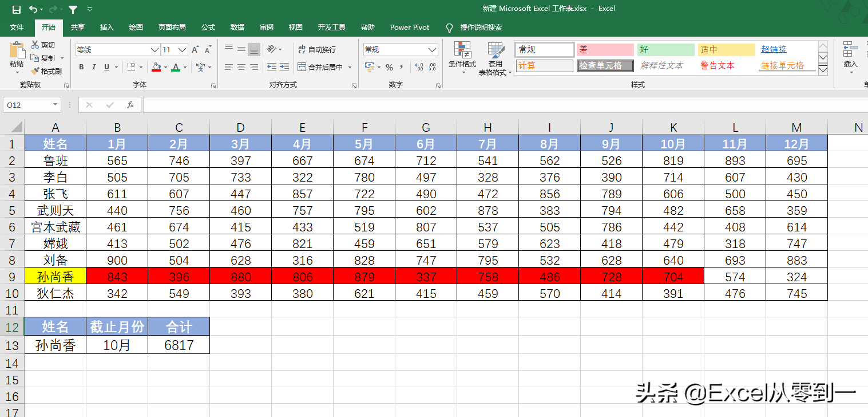Image resolution: width=868 pixels, height=417 pixels.
Task: Click the Select All corner triangle
Action: pos(16,127)
